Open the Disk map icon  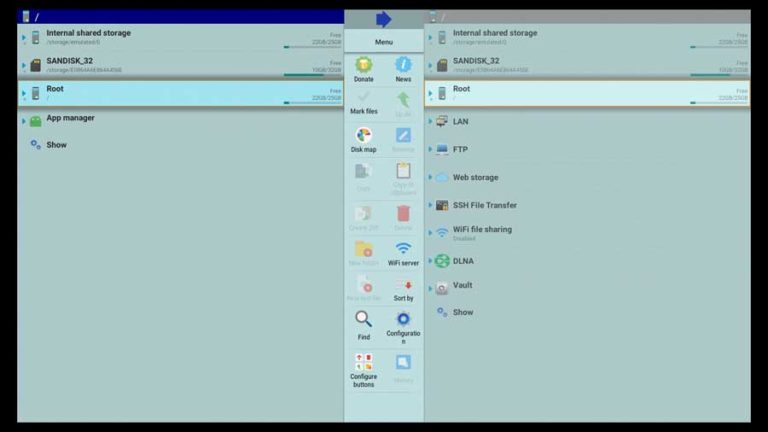coord(363,135)
